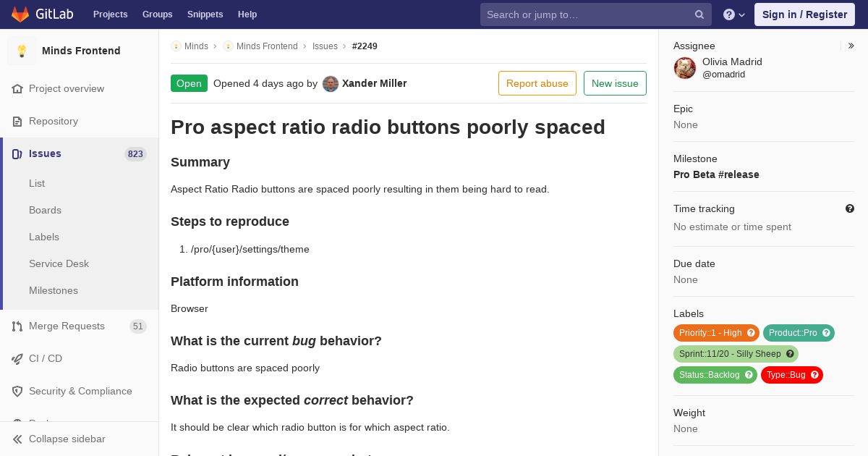Click the 'Platform information' heading

234,282
